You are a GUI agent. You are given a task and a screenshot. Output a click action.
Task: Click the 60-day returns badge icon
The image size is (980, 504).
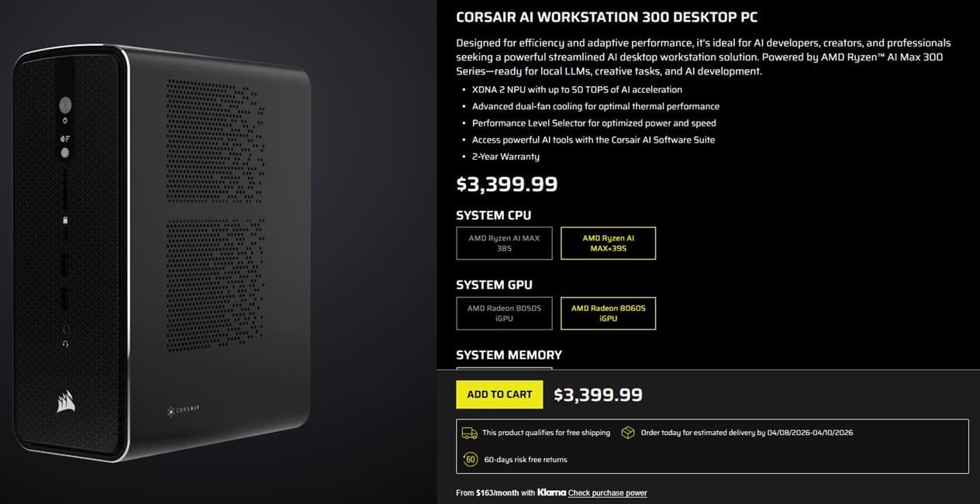[470, 459]
